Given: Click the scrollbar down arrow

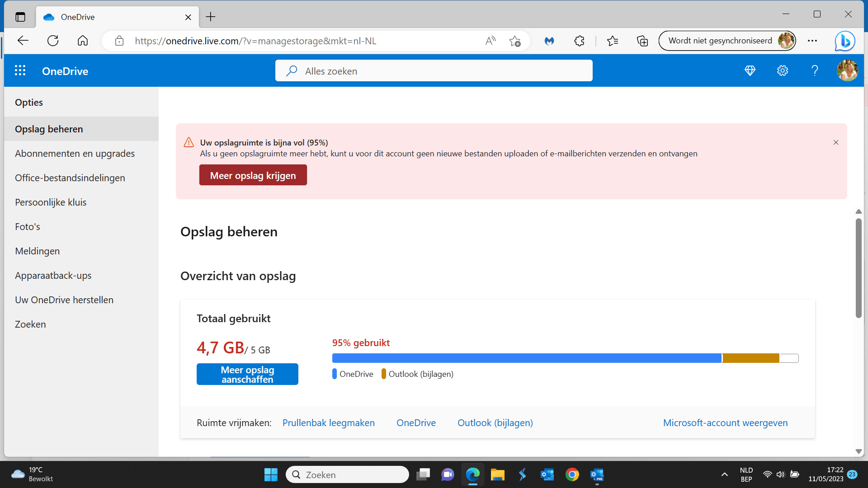Looking at the screenshot, I should tap(859, 451).
